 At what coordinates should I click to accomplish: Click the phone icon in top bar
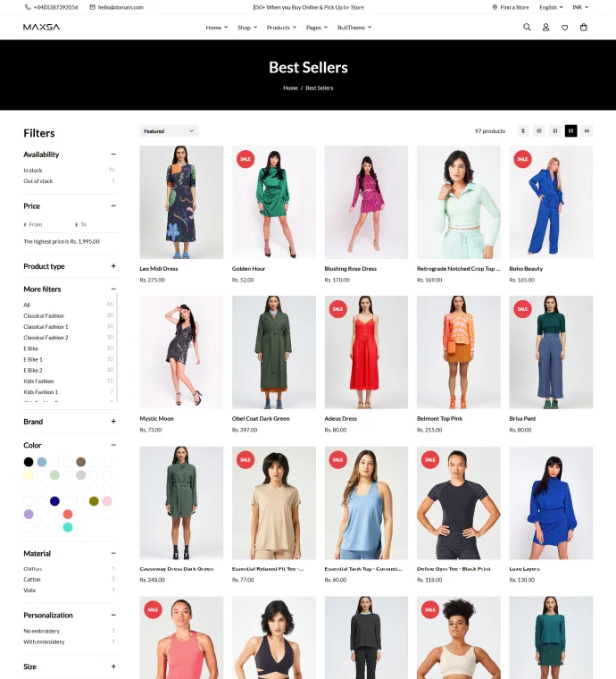click(x=28, y=7)
